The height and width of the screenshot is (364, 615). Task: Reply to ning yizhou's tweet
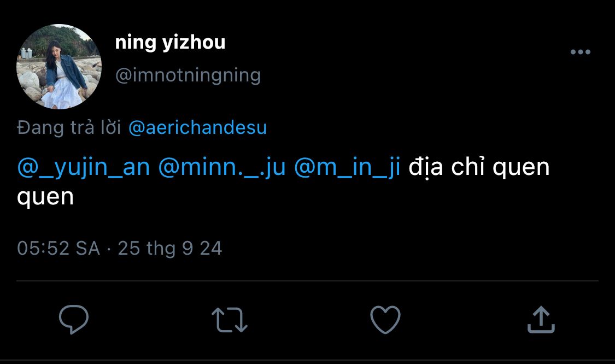tap(73, 319)
